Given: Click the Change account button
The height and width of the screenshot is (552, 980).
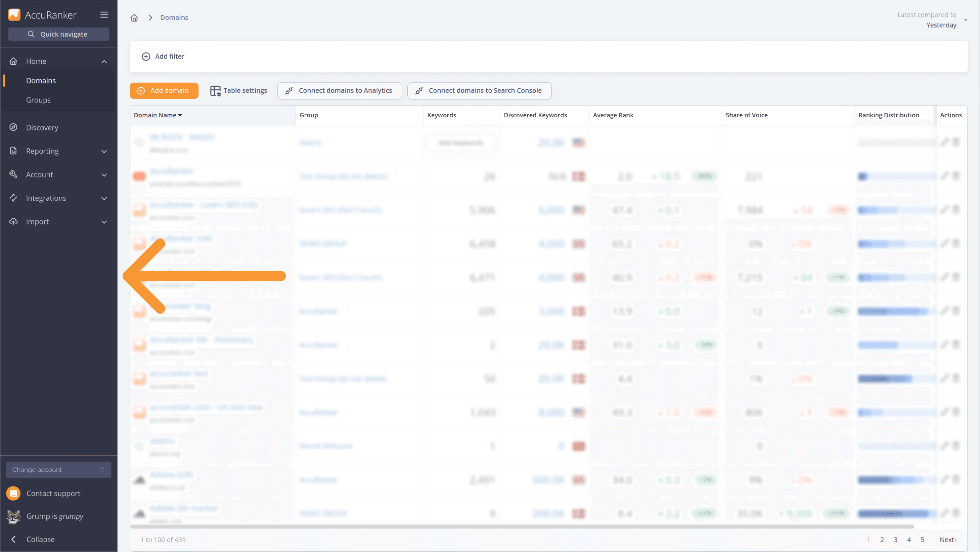Looking at the screenshot, I should point(58,470).
